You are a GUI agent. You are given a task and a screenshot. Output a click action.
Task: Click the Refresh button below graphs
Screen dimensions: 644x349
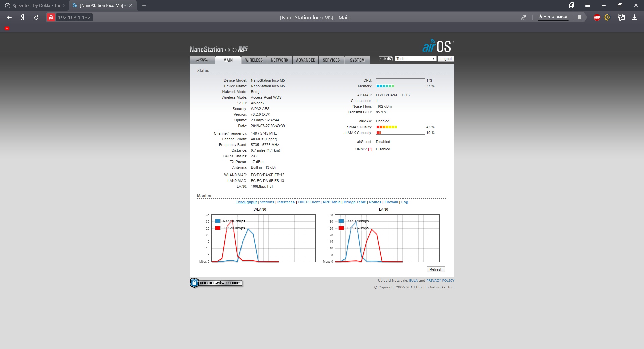point(436,269)
